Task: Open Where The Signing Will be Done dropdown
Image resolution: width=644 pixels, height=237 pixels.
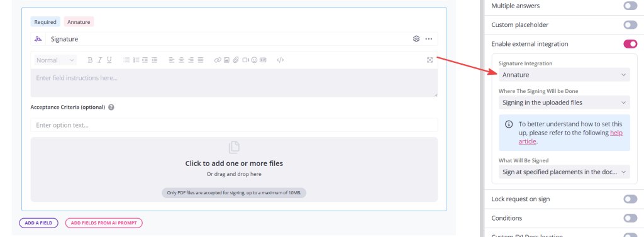Action: [x=564, y=102]
